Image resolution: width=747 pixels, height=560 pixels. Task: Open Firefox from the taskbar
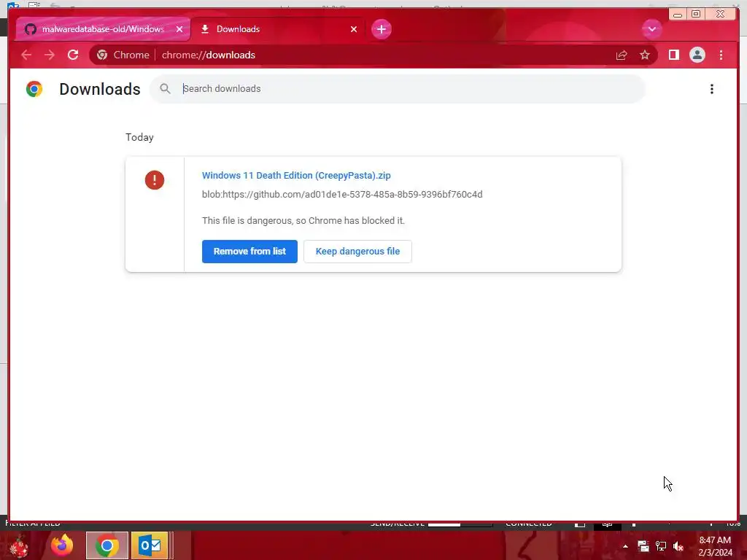tap(63, 545)
